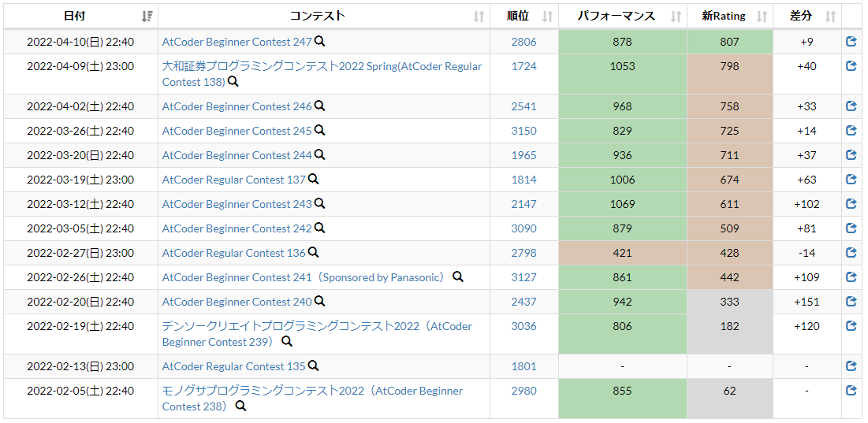Image resolution: width=868 pixels, height=423 pixels.
Task: Click the share icon in the ABC 244 row
Action: [851, 155]
